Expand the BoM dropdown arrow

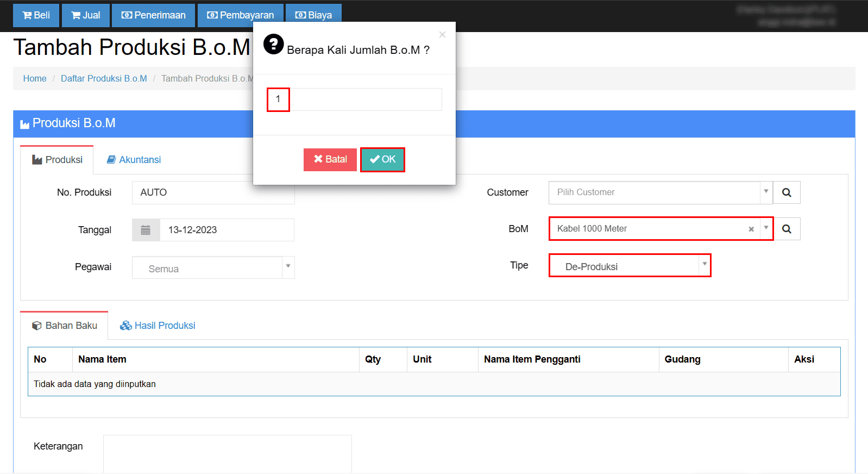pyautogui.click(x=766, y=228)
